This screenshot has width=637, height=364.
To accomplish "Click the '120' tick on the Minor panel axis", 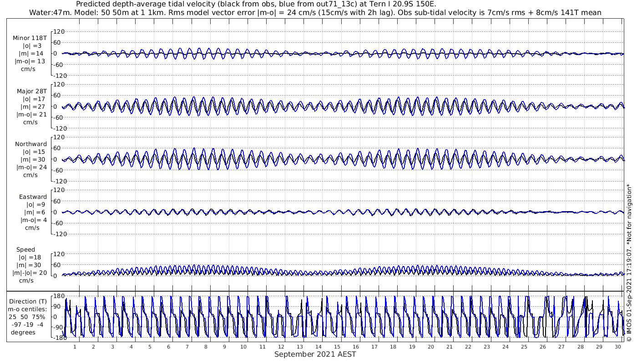I will coord(59,32).
